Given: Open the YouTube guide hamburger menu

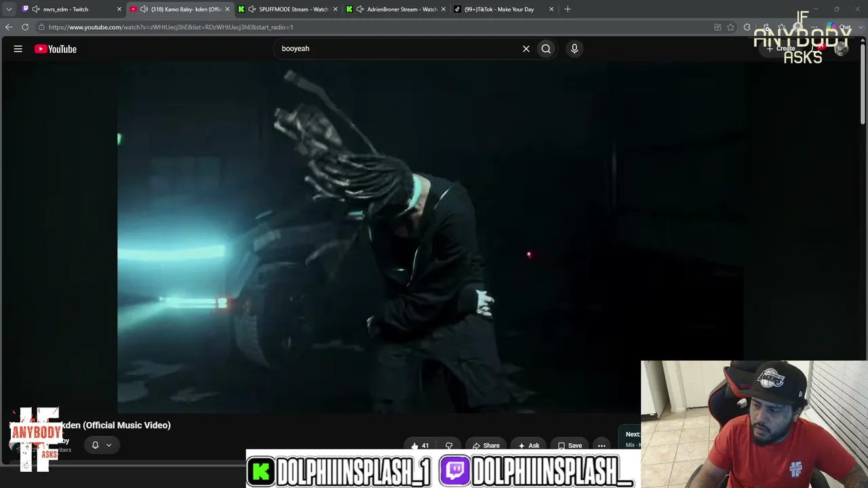Looking at the screenshot, I should 18,49.
